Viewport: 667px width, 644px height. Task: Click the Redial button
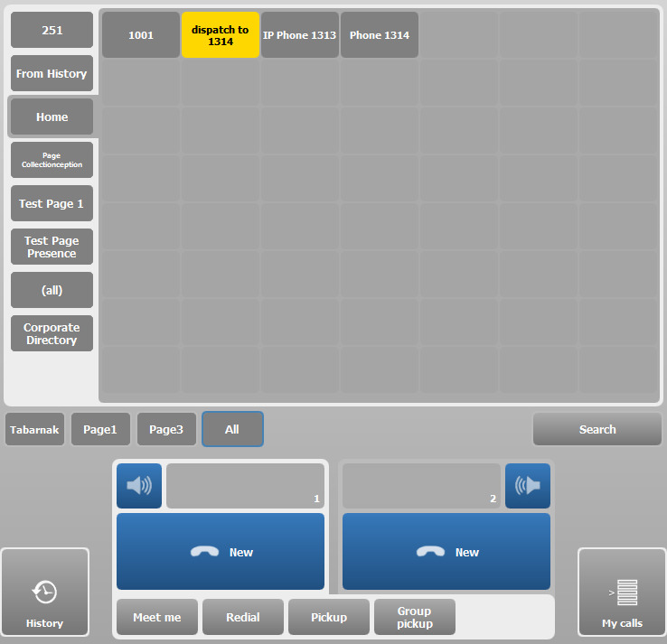coord(243,617)
